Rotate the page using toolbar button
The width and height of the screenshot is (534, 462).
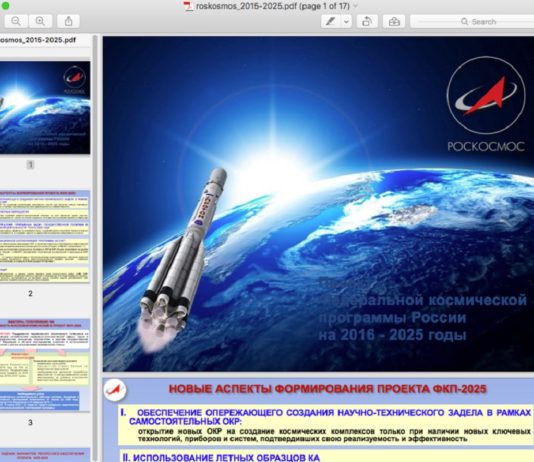367,22
